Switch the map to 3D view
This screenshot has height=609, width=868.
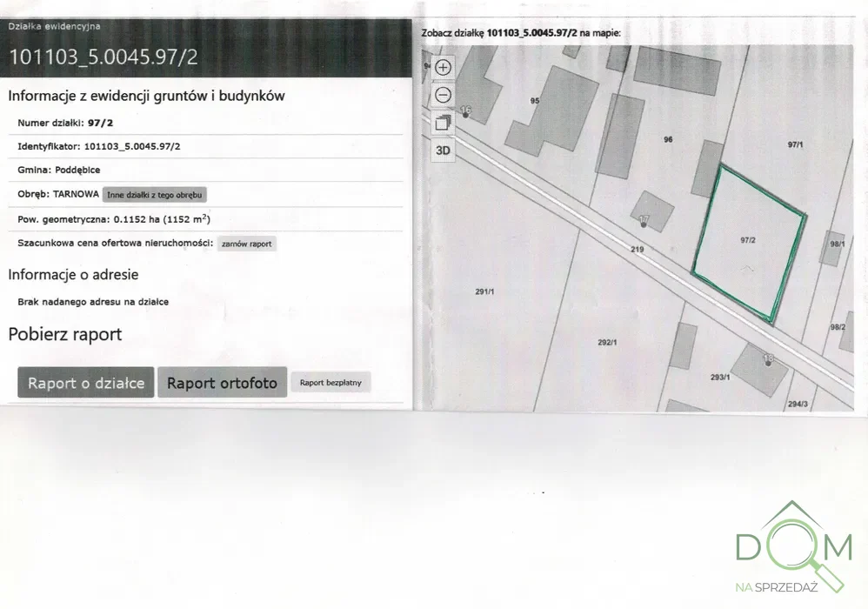click(x=443, y=151)
